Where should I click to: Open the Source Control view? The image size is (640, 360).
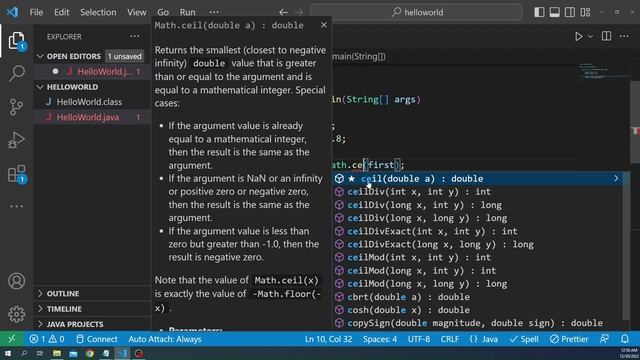point(16,107)
